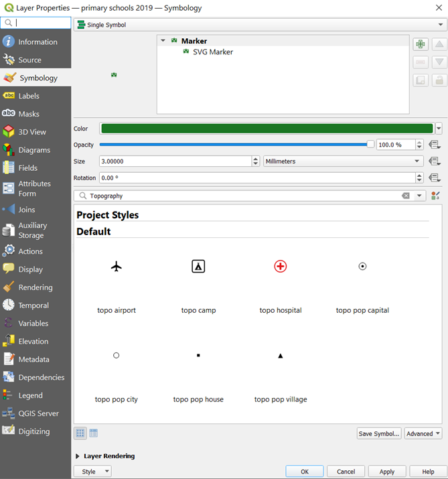This screenshot has width=448, height=479.
Task: Clear the Topography search filter text
Action: click(x=405, y=196)
